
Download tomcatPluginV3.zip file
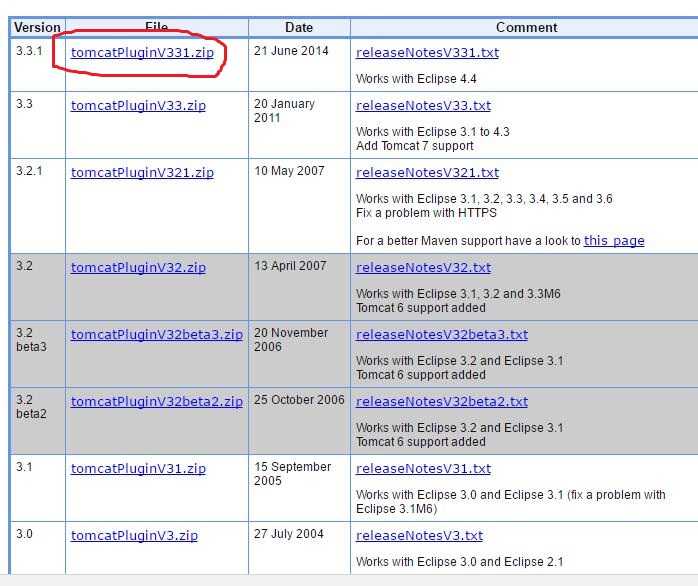tap(134, 535)
